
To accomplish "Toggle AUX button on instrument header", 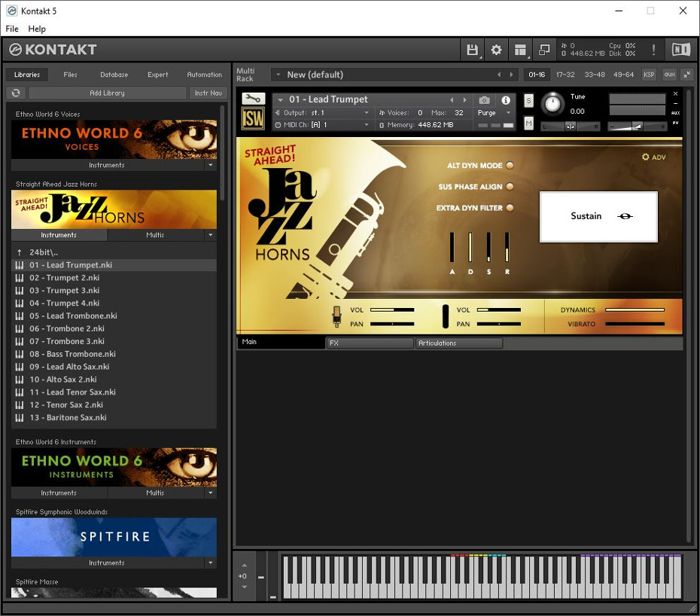I will coord(675,113).
